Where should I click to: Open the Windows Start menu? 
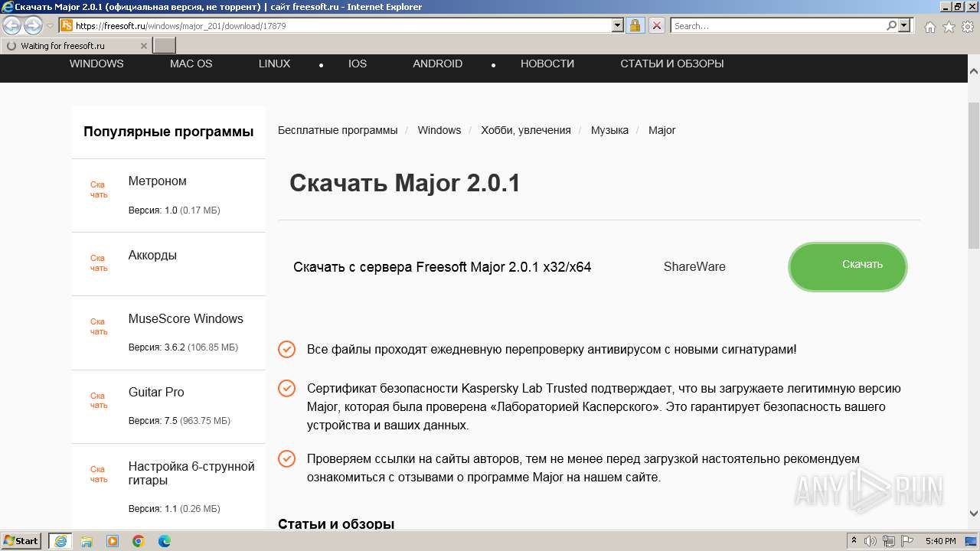pyautogui.click(x=21, y=541)
